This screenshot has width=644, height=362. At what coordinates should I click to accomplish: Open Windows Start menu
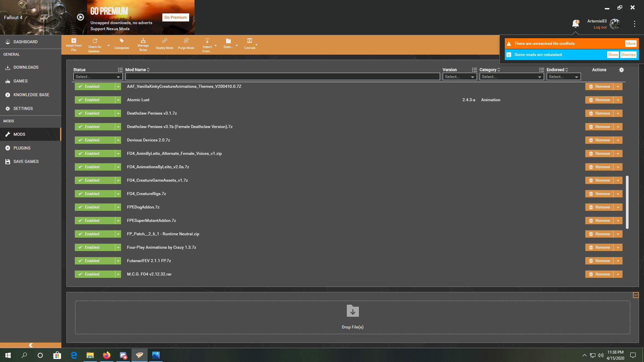tap(8, 355)
